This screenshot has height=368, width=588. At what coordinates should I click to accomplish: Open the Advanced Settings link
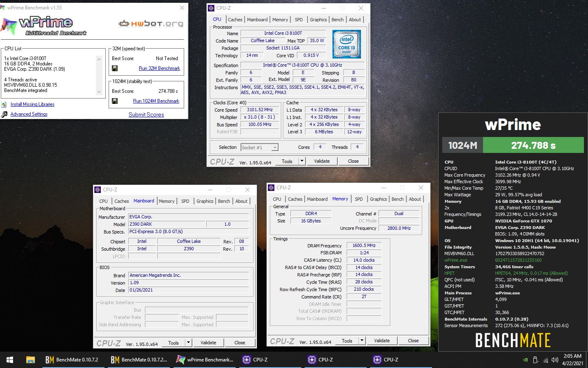(x=29, y=114)
